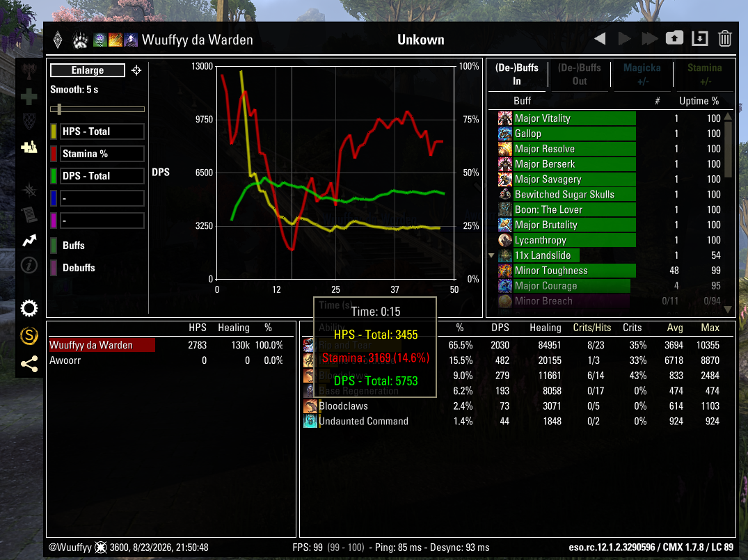
Task: Click buff list scroll down arrow
Action: pos(728,310)
